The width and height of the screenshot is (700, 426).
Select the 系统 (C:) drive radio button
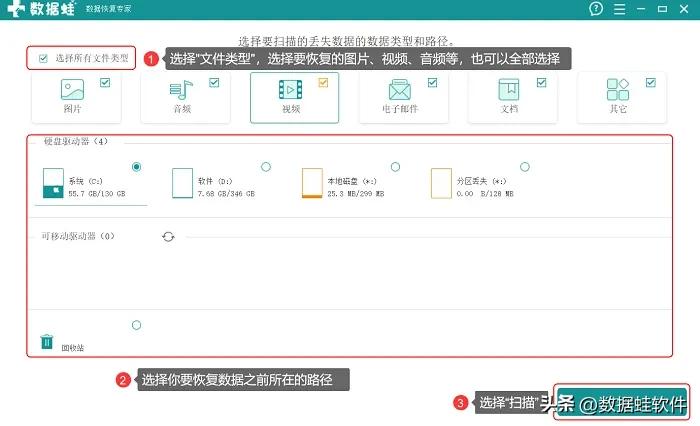click(136, 166)
